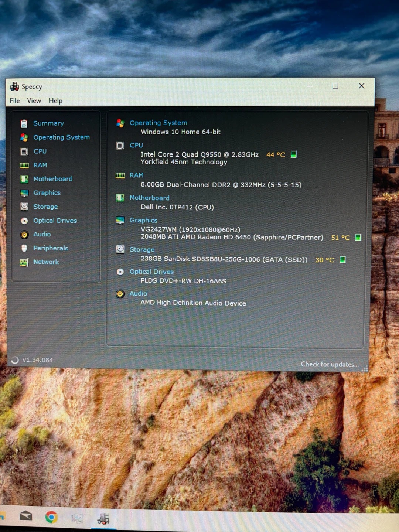Click the Graphics monitor icon in sidebar
Image resolution: width=399 pixels, height=532 pixels.
coord(24,193)
